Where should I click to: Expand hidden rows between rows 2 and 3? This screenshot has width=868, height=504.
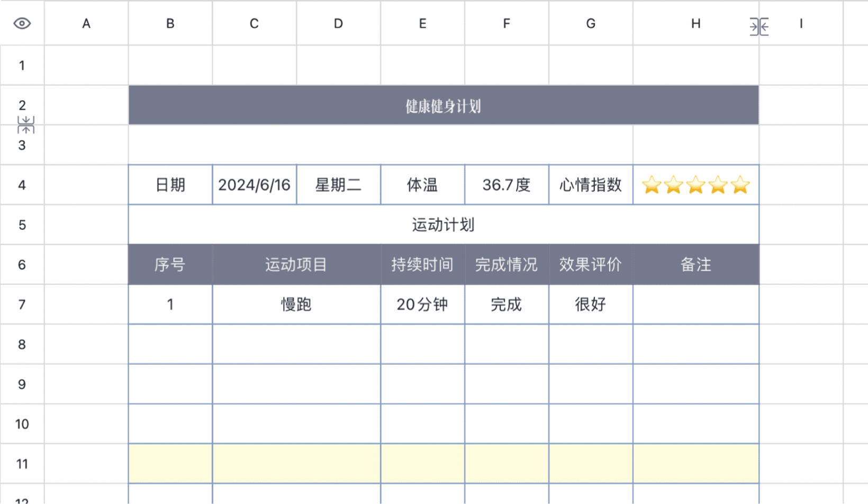point(25,125)
